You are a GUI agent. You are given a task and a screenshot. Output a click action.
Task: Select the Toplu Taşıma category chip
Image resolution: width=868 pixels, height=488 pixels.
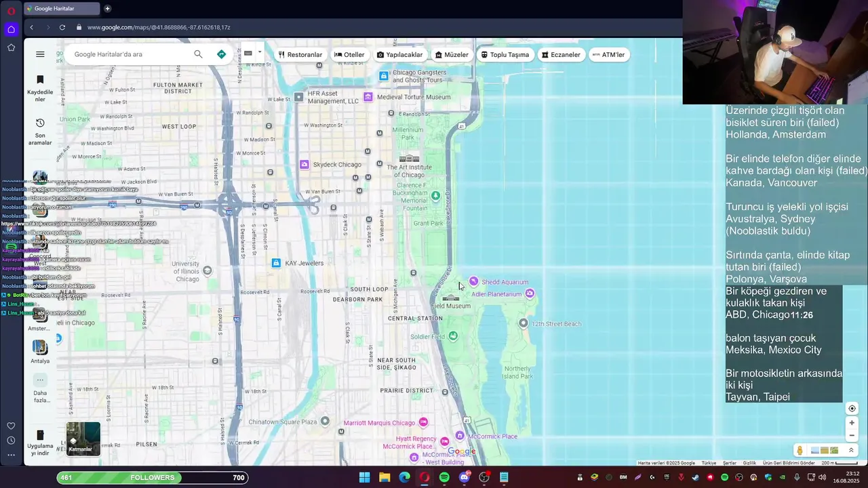[x=505, y=55]
